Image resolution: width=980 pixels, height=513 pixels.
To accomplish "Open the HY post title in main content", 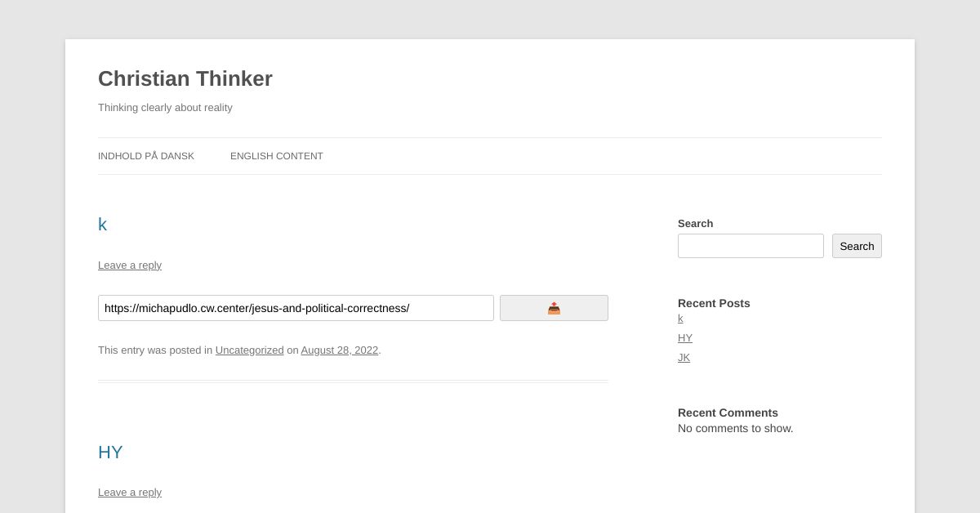I will pos(110,453).
